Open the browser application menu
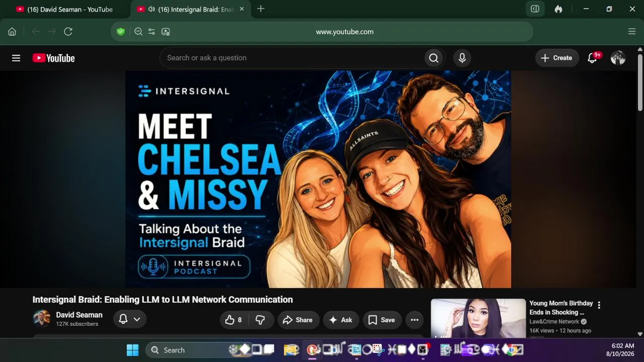 (632, 32)
